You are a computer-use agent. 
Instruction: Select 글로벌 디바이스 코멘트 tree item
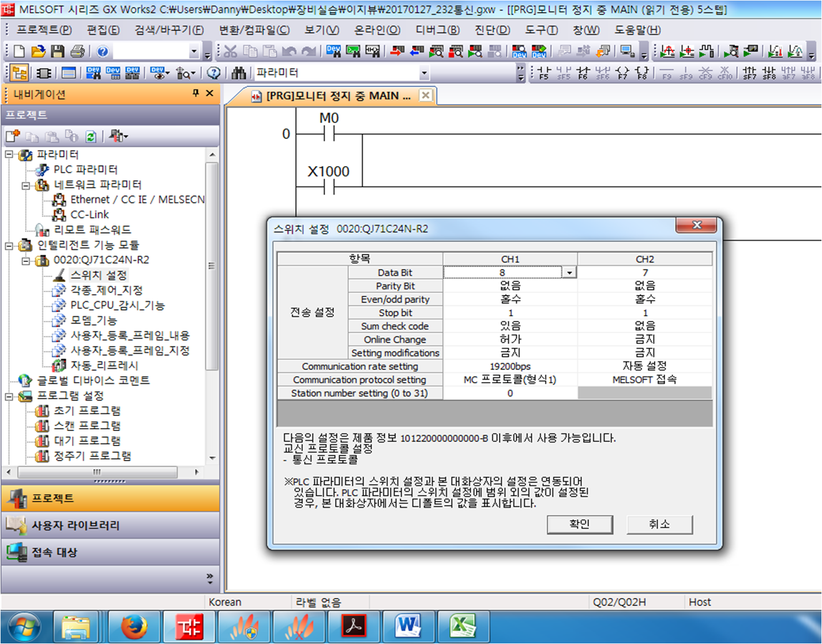[93, 381]
